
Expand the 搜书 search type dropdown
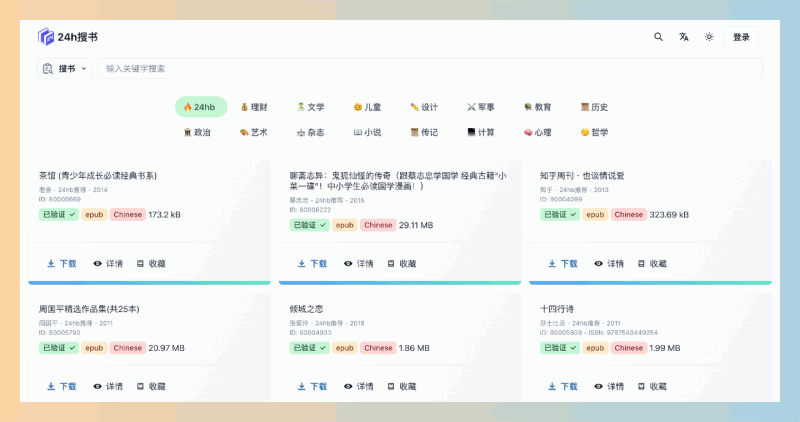tap(65, 68)
